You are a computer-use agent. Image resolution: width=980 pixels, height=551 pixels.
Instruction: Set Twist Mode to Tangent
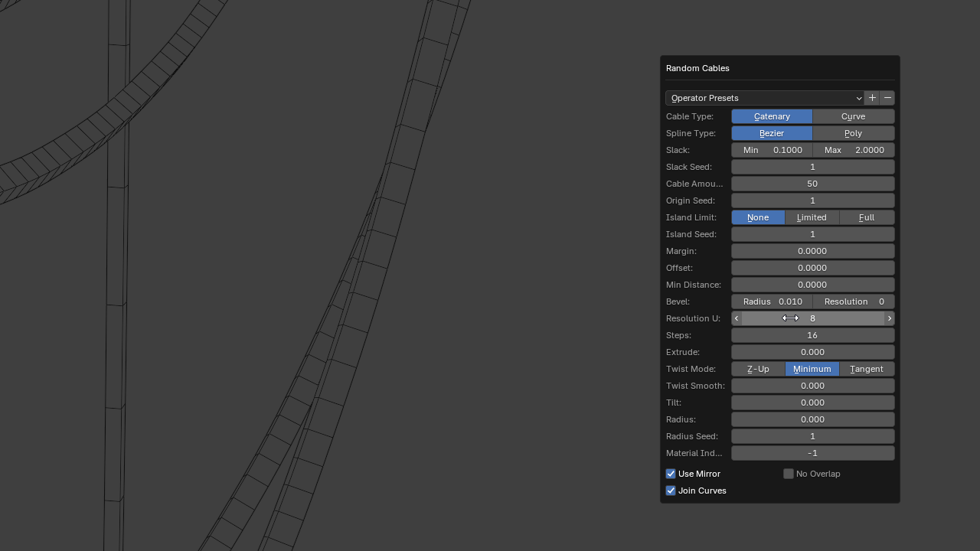click(867, 369)
